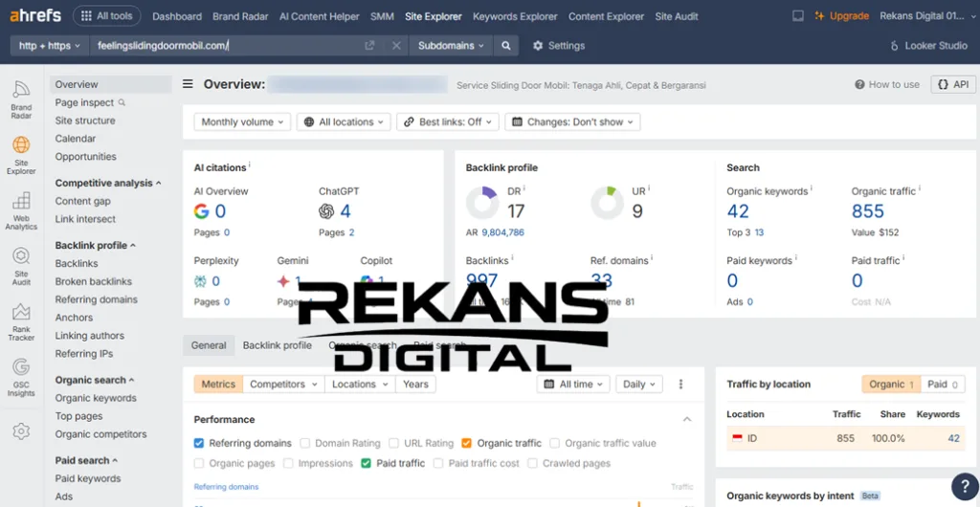The width and height of the screenshot is (980, 507).
Task: Click the info icon beside DR
Action: [x=524, y=187]
